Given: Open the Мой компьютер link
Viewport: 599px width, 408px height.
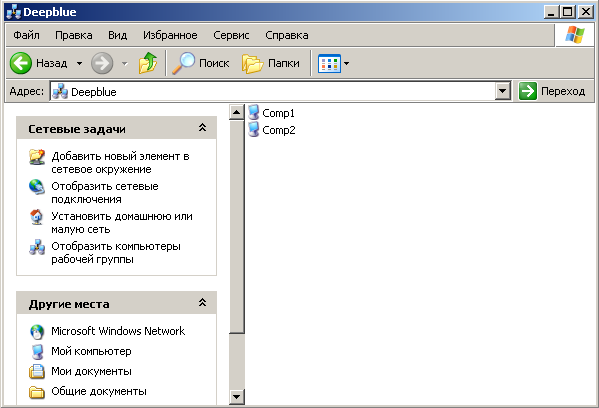Looking at the screenshot, I should point(91,351).
